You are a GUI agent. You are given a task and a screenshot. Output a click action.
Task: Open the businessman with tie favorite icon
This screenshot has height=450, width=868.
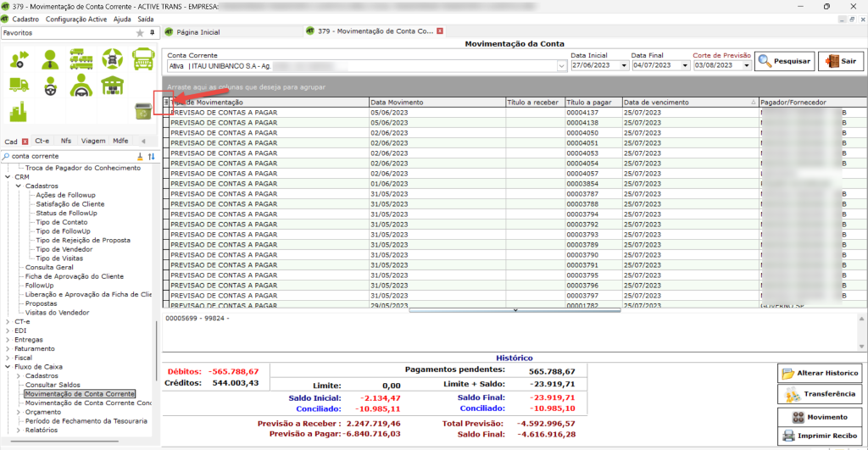pyautogui.click(x=50, y=59)
